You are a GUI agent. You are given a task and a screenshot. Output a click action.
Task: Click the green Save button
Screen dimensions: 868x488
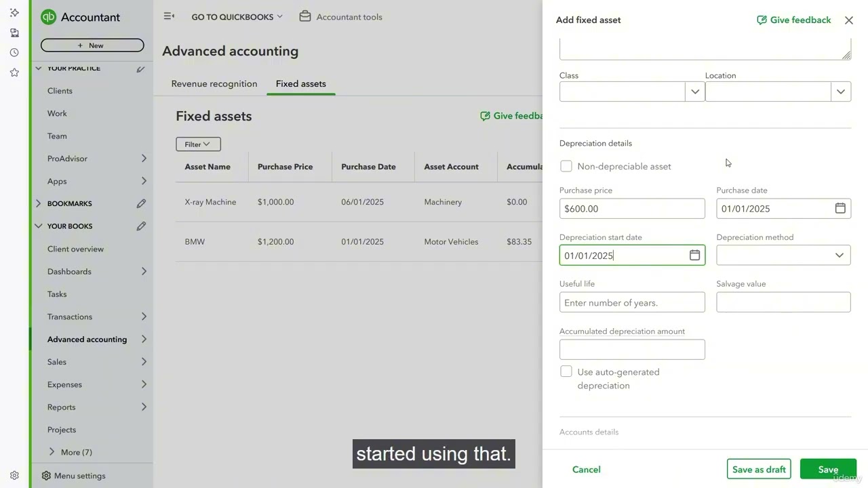pos(828,469)
